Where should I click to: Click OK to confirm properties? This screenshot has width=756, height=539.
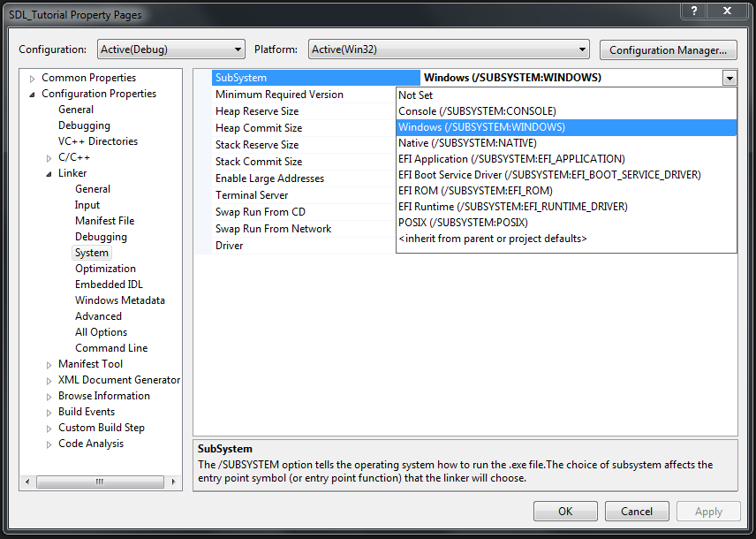(x=565, y=512)
